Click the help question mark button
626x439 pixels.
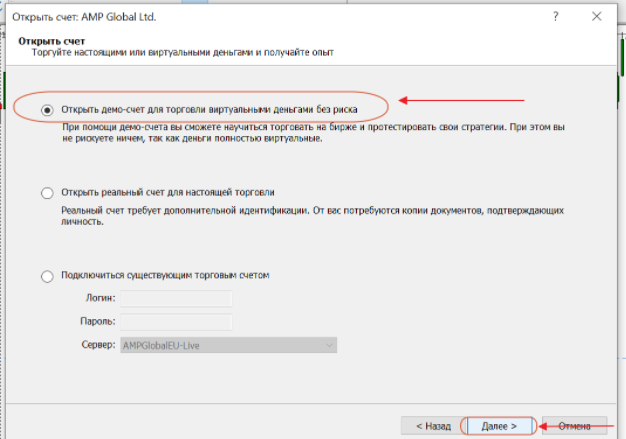[555, 18]
